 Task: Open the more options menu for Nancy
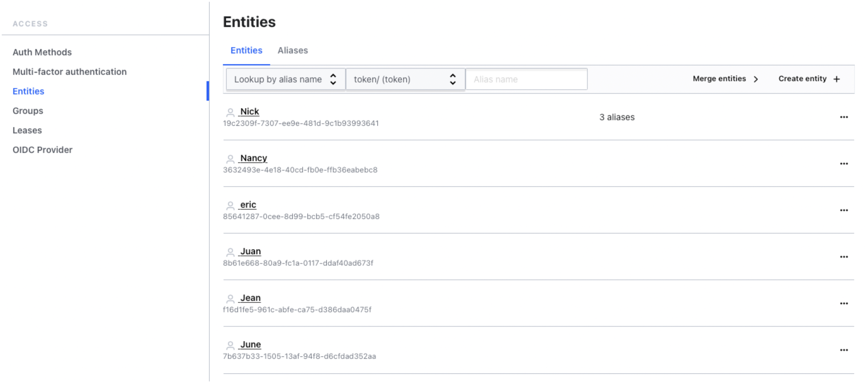point(843,164)
